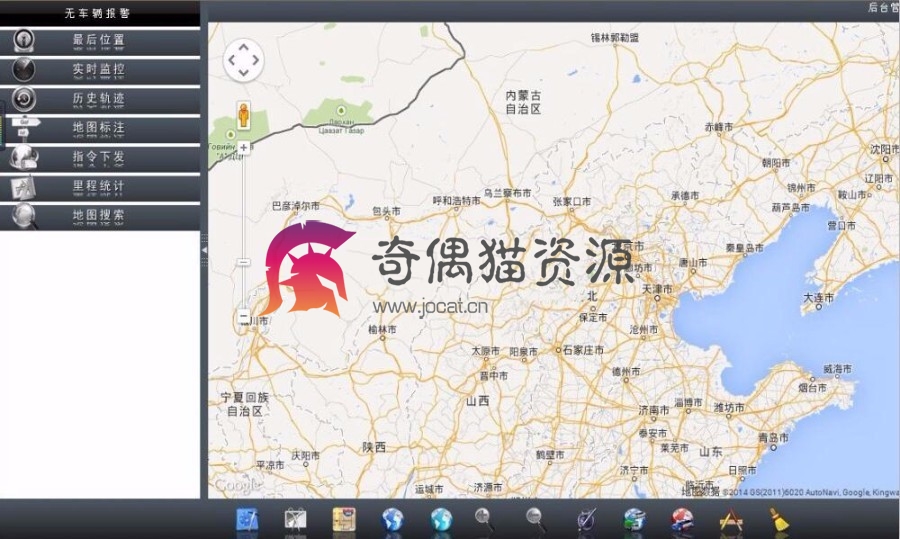Click the magnifier beside the teal globe
The image size is (900, 539).
click(x=484, y=520)
